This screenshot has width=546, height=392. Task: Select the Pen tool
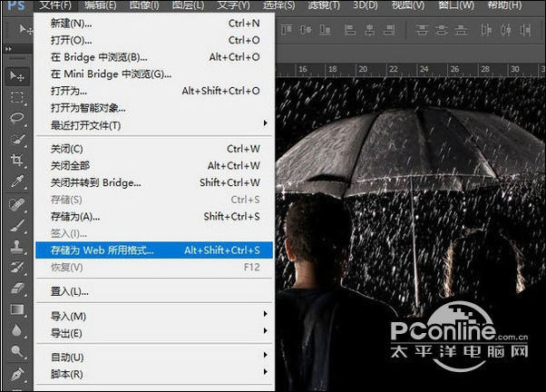[x=17, y=373]
